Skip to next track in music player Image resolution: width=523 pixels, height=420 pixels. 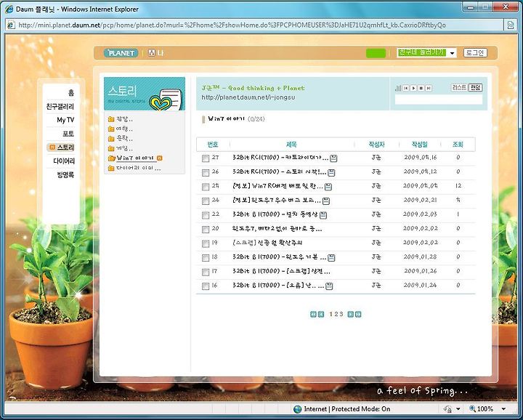(429, 88)
